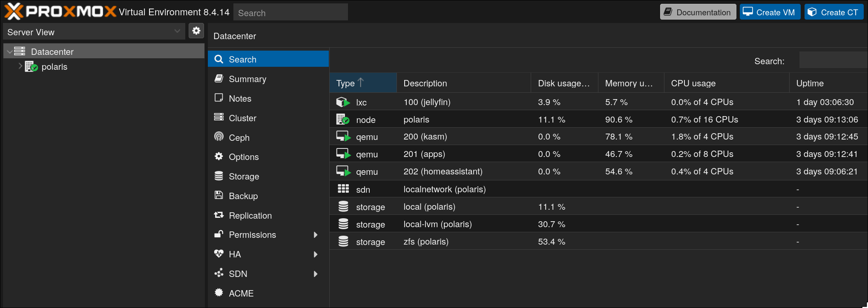Image resolution: width=868 pixels, height=308 pixels.
Task: Click the storage icon for local (polaris)
Action: [343, 206]
